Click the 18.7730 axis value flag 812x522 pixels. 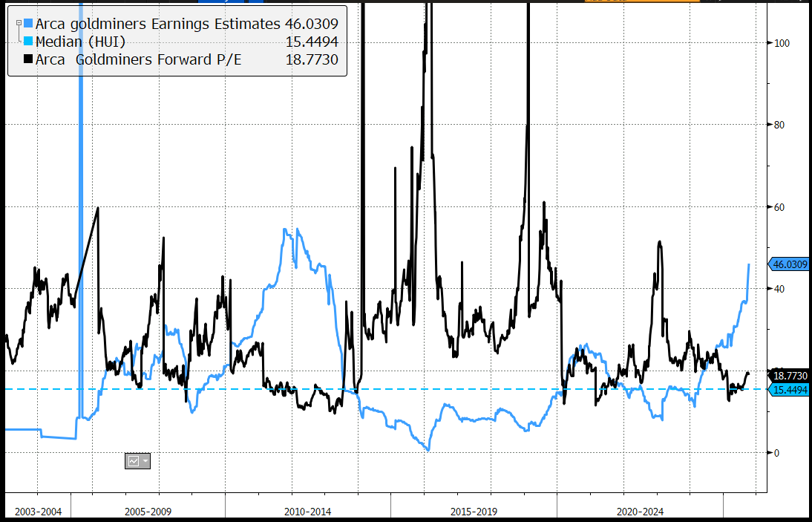(x=790, y=376)
